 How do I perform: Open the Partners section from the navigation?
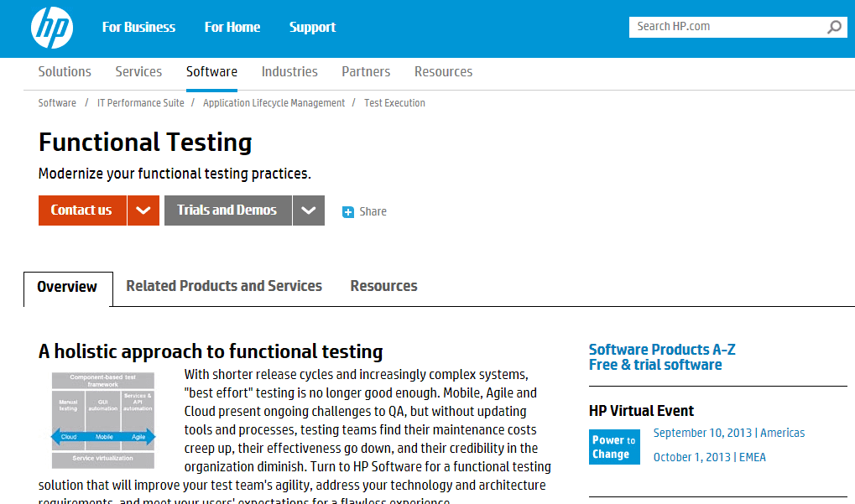(x=366, y=71)
